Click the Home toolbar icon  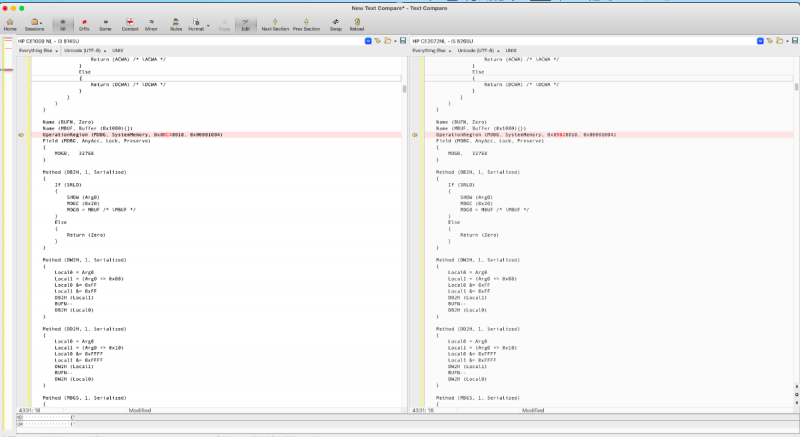[x=10, y=24]
